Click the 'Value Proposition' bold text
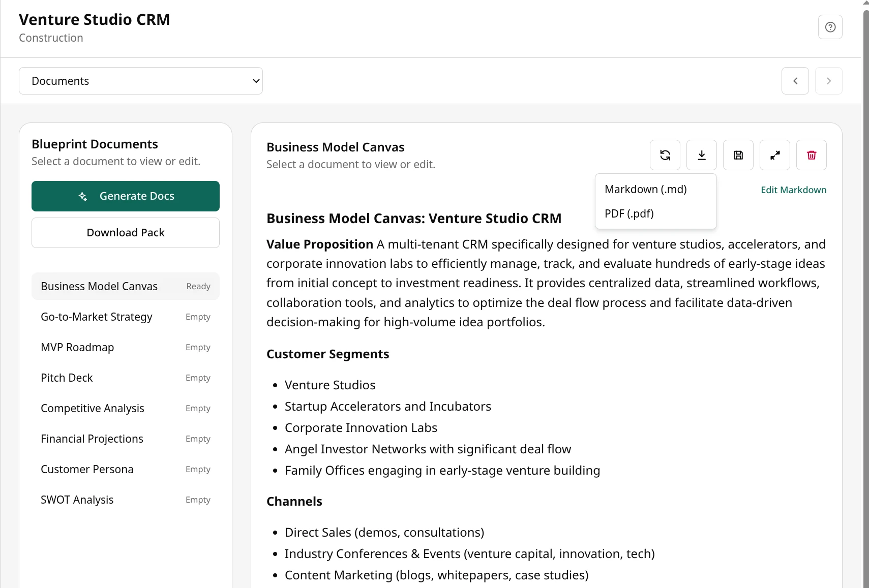869x588 pixels. [320, 244]
